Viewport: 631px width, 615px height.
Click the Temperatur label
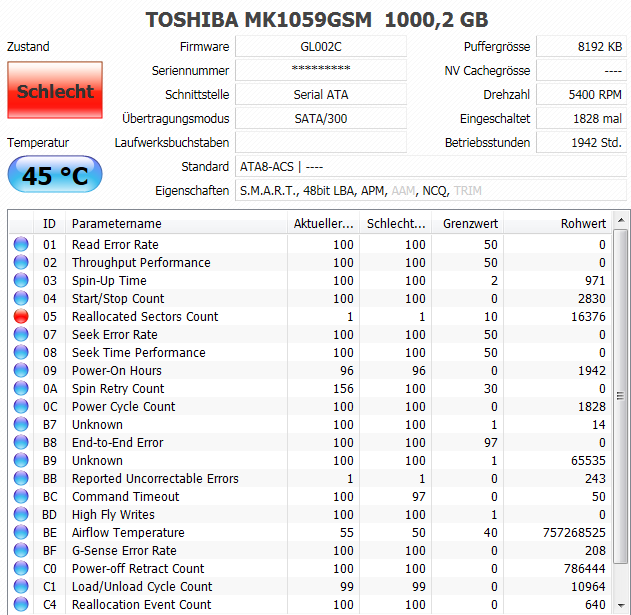pos(38,142)
